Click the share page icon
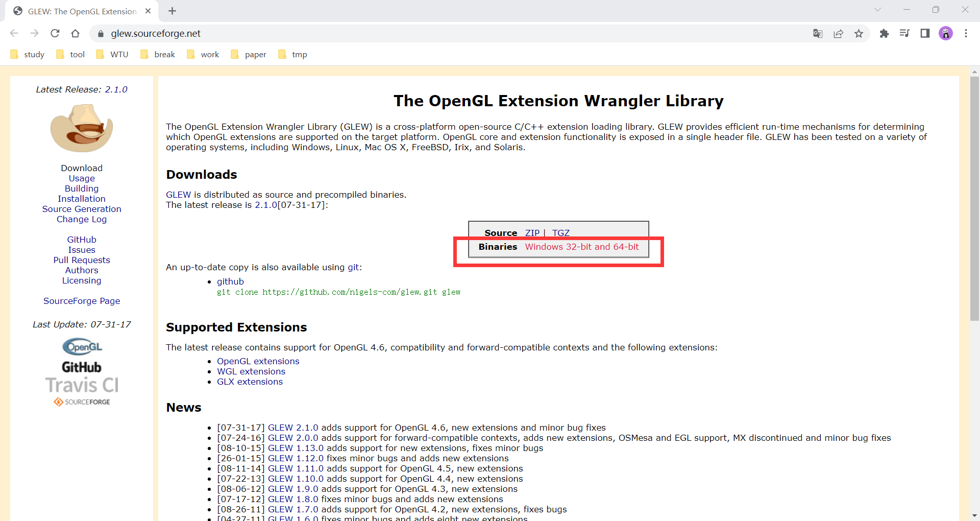Image resolution: width=980 pixels, height=521 pixels. 838,34
